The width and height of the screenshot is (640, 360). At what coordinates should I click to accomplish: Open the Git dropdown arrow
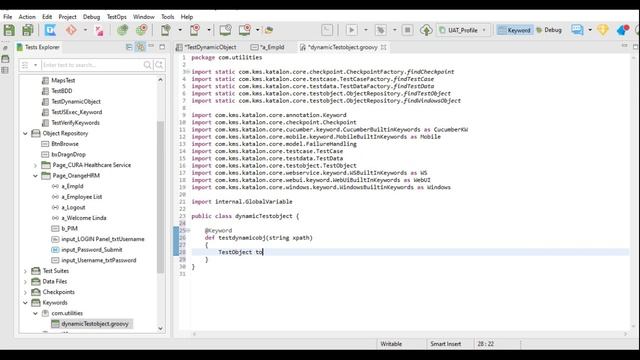pyautogui.click(x=85, y=30)
